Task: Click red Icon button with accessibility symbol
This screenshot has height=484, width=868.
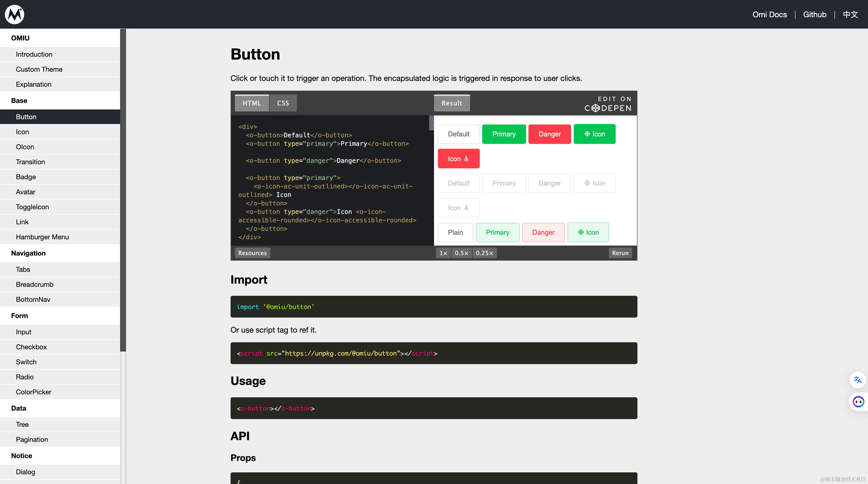Action: point(458,159)
